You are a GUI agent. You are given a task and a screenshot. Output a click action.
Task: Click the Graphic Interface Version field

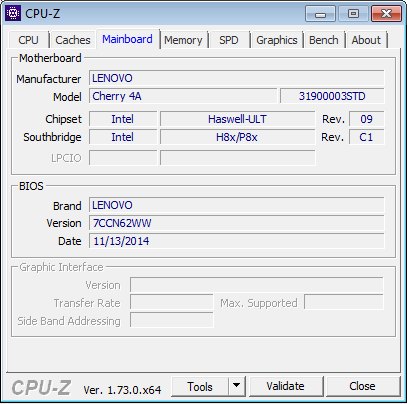[x=257, y=285]
